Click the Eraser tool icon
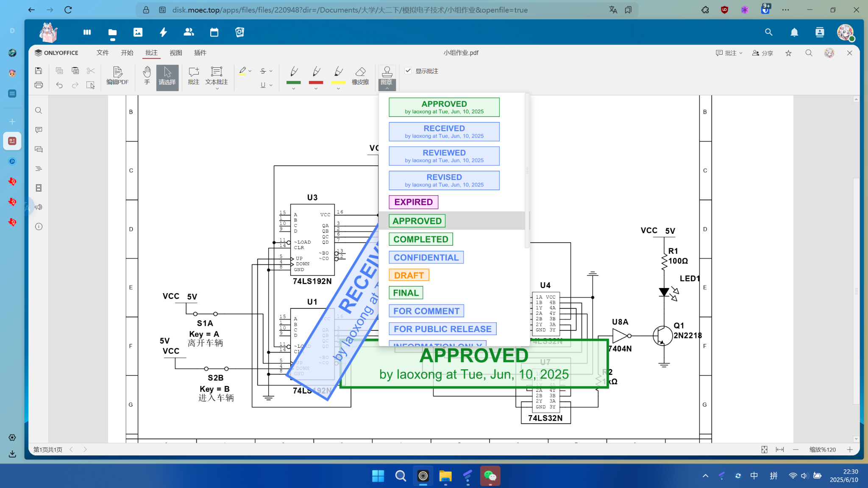Viewport: 868px width, 488px height. (360, 75)
